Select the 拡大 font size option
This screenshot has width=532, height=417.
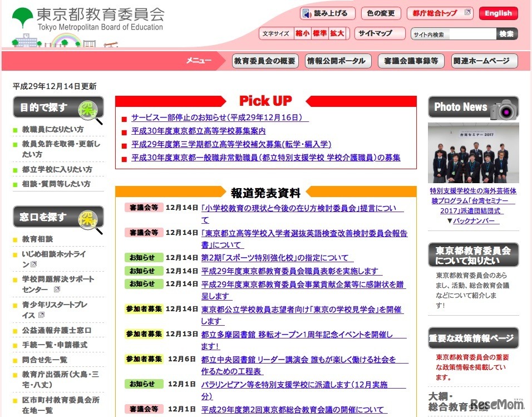tap(338, 33)
